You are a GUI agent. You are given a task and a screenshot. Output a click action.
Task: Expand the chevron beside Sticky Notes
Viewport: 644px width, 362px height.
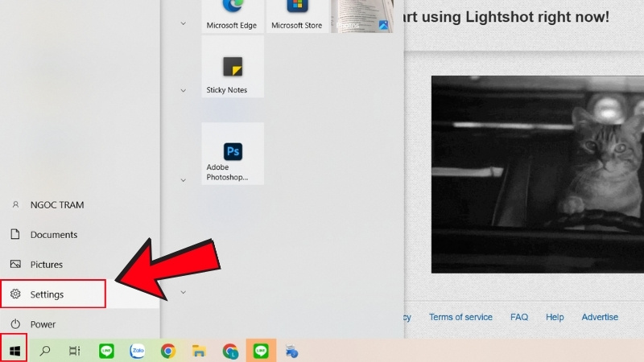[184, 90]
